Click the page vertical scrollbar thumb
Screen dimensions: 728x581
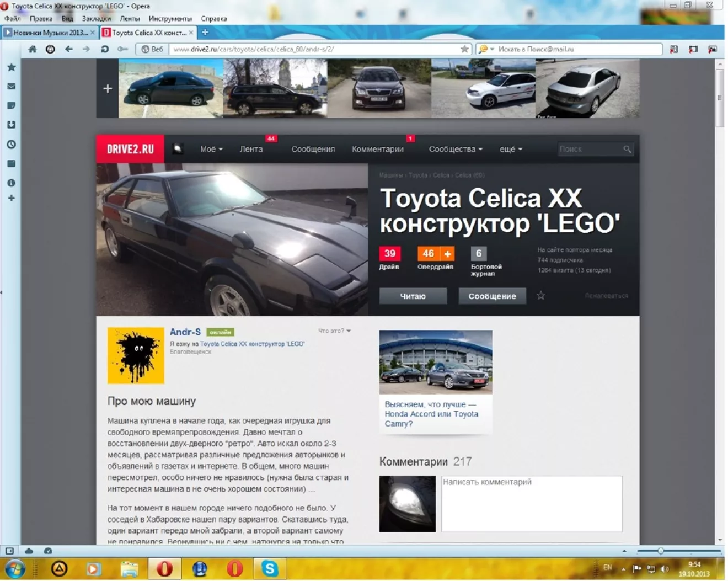pyautogui.click(x=719, y=98)
